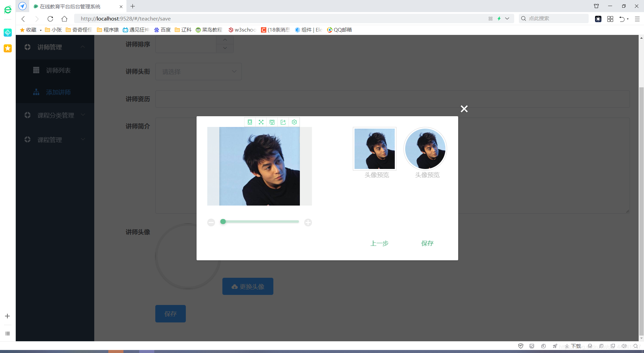Select 添加讲师 in the sidebar

pyautogui.click(x=55, y=92)
